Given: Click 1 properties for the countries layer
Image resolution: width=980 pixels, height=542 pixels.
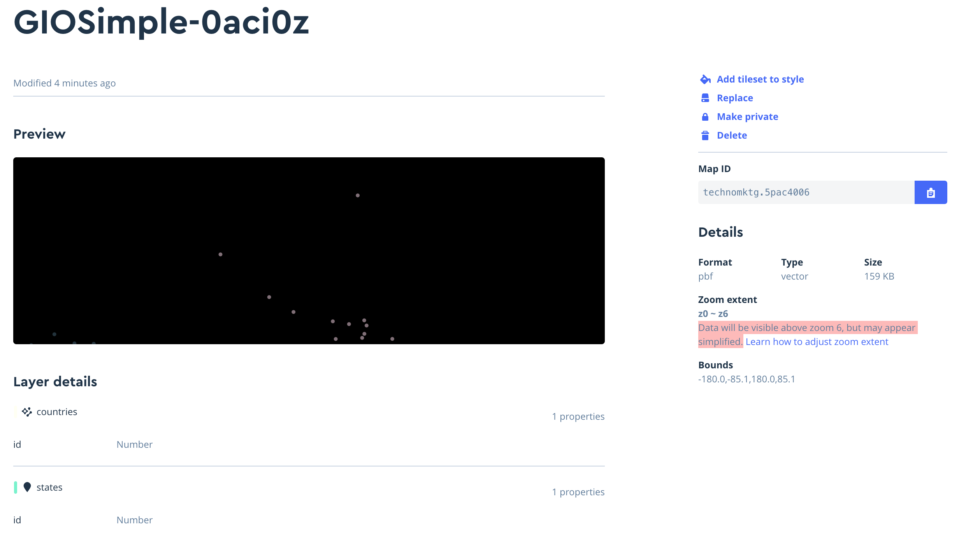Looking at the screenshot, I should coord(578,416).
